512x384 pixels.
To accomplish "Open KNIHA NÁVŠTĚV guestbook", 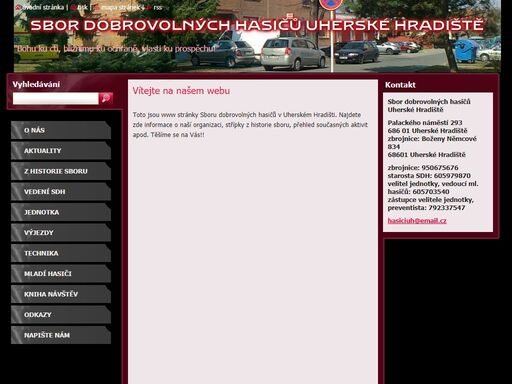I will [61, 294].
